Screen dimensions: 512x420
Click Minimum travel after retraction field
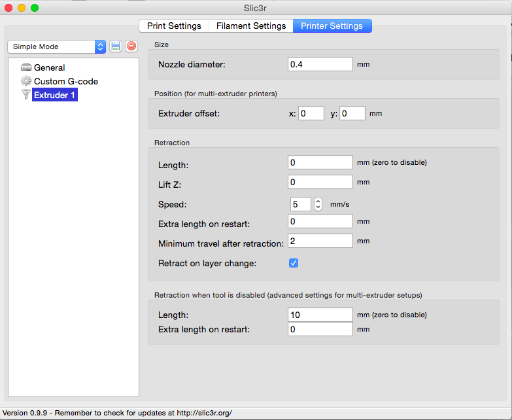320,241
